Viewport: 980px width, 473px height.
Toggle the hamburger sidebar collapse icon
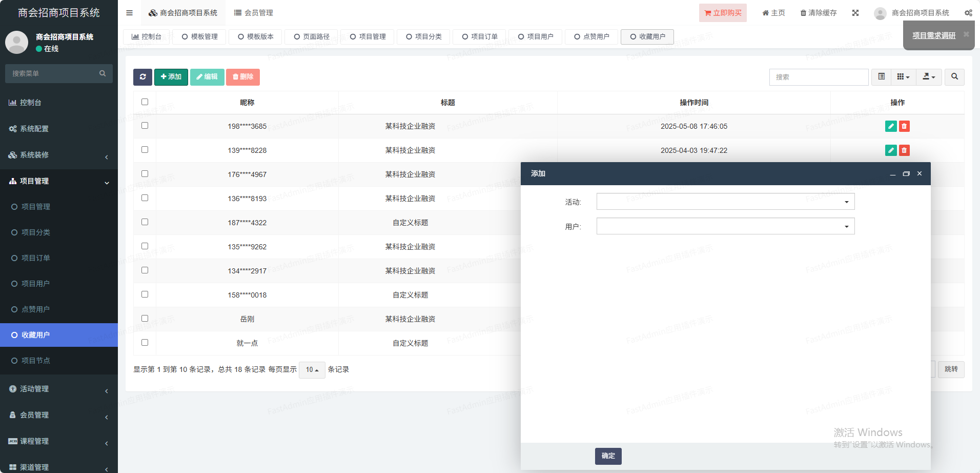point(129,13)
